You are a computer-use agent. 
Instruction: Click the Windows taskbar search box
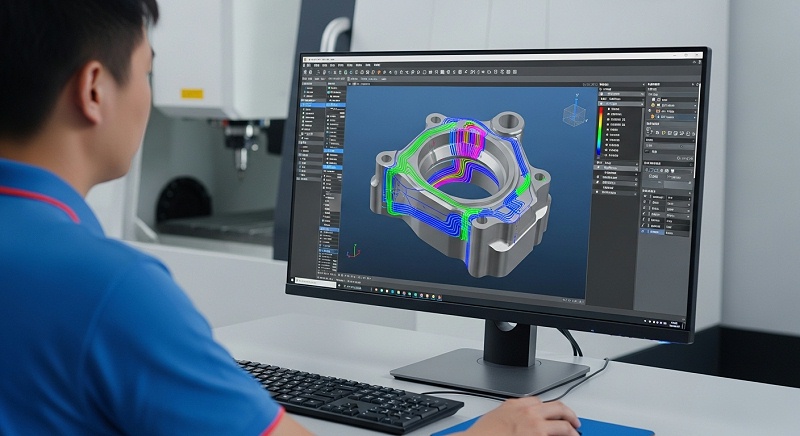[315, 280]
